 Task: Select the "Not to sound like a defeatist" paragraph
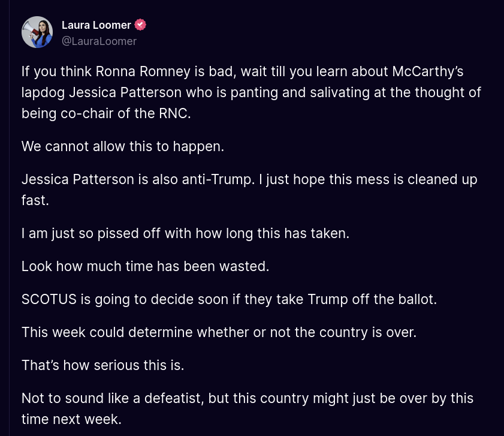[x=248, y=408]
